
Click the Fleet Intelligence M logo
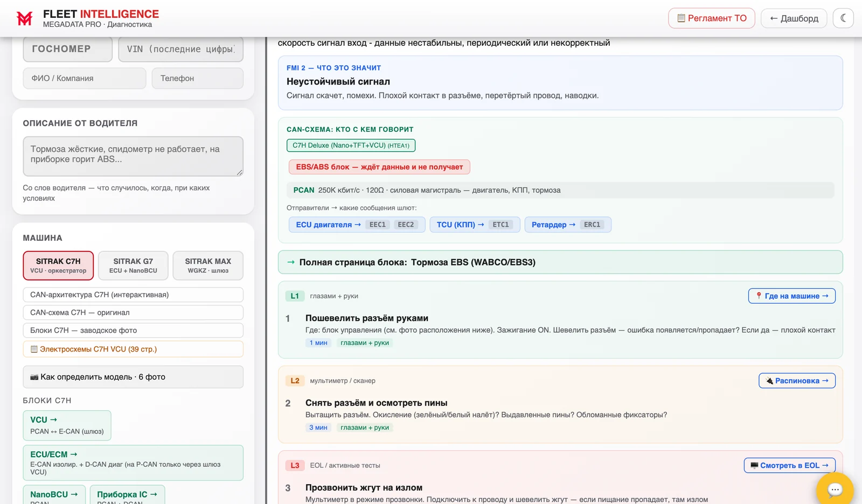24,18
